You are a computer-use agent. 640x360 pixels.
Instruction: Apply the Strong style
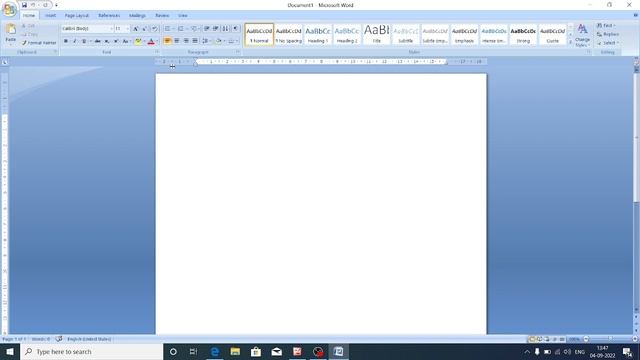[523, 34]
